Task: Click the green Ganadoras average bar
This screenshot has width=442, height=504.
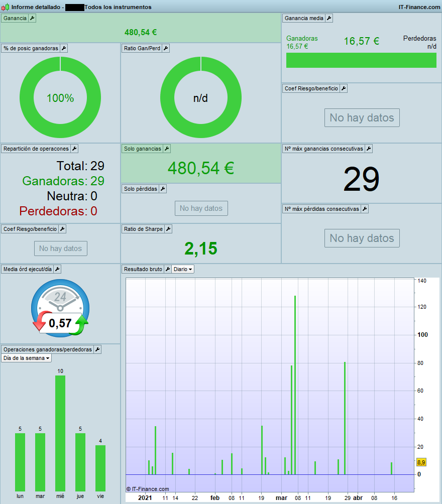Action: pyautogui.click(x=361, y=60)
